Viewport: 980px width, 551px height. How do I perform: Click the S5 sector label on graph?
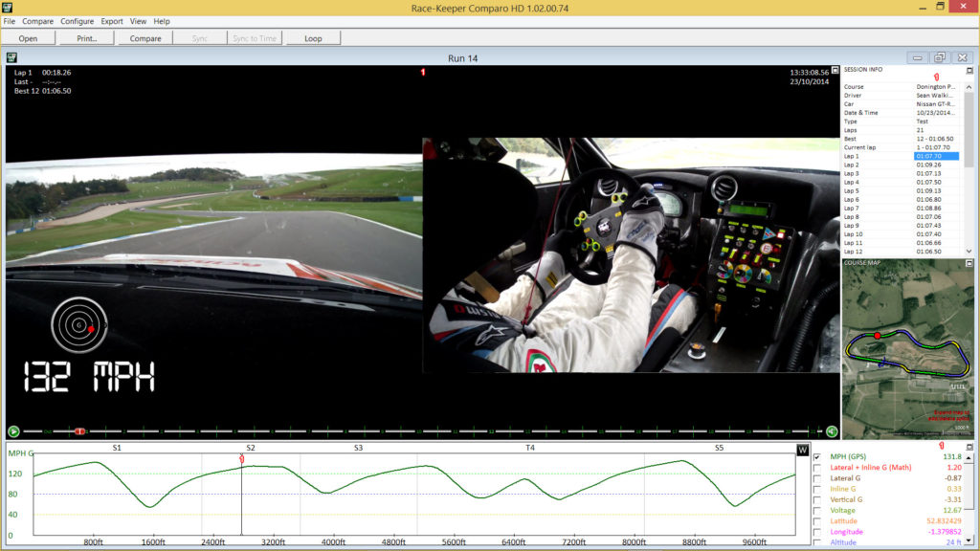[x=720, y=448]
